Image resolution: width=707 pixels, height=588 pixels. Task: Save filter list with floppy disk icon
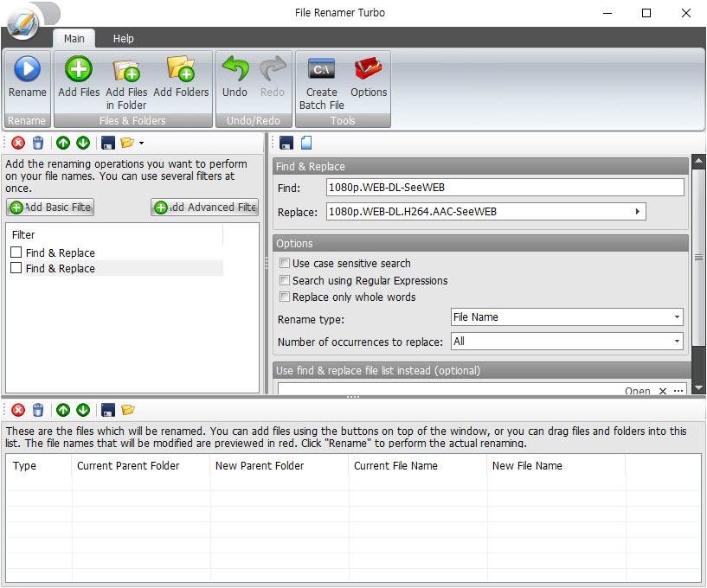(x=108, y=143)
